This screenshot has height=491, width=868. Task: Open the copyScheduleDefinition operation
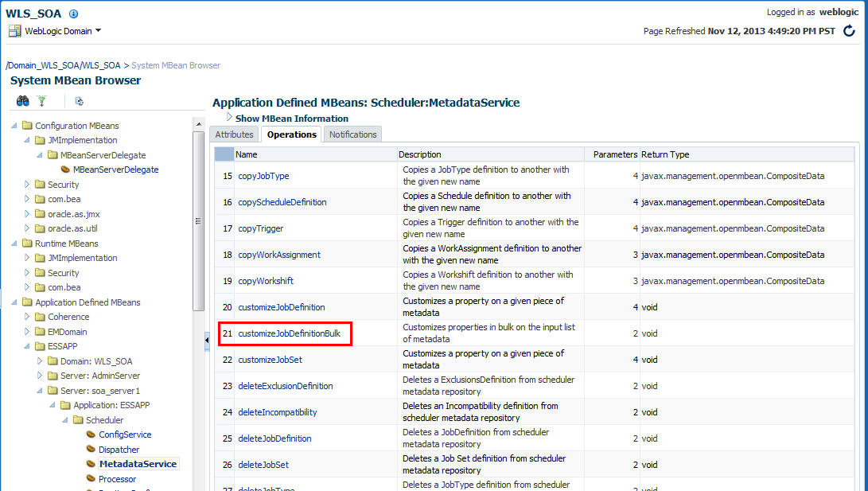click(282, 202)
